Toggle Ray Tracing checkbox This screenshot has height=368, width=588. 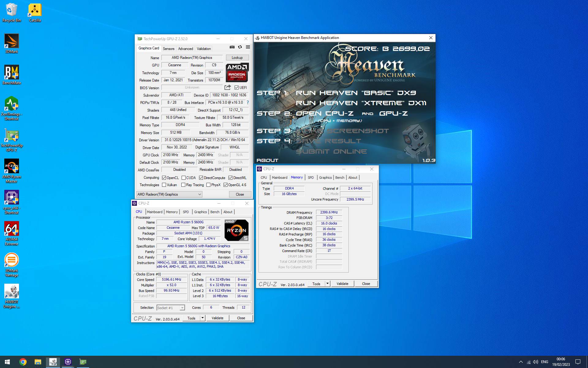click(x=183, y=185)
